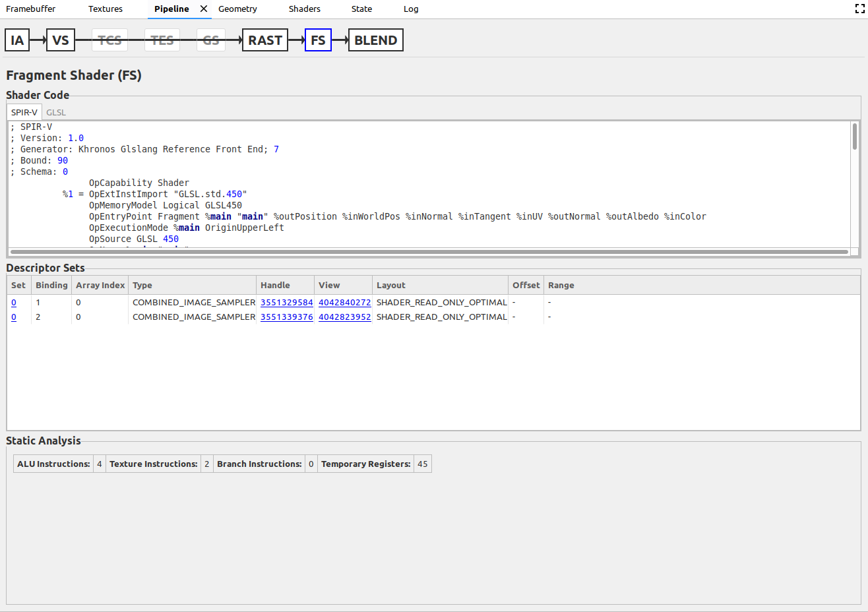The width and height of the screenshot is (868, 612).
Task: Sort descriptor sets by Layout column header
Action: pyautogui.click(x=391, y=286)
